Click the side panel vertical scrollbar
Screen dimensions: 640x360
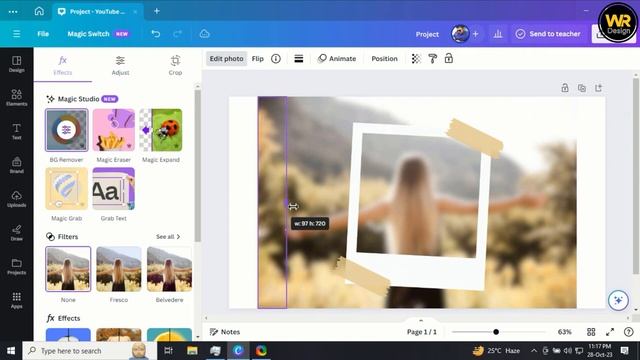pyautogui.click(x=198, y=165)
